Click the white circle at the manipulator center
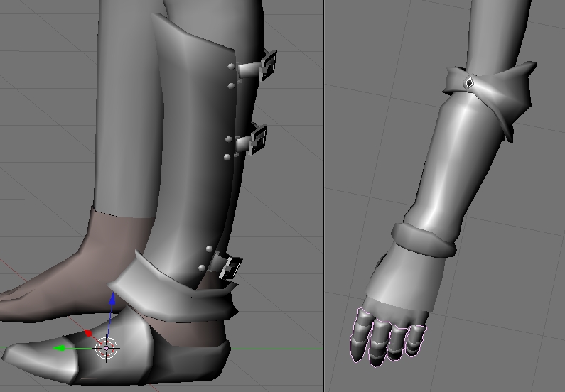This screenshot has height=392, width=565. [107, 348]
